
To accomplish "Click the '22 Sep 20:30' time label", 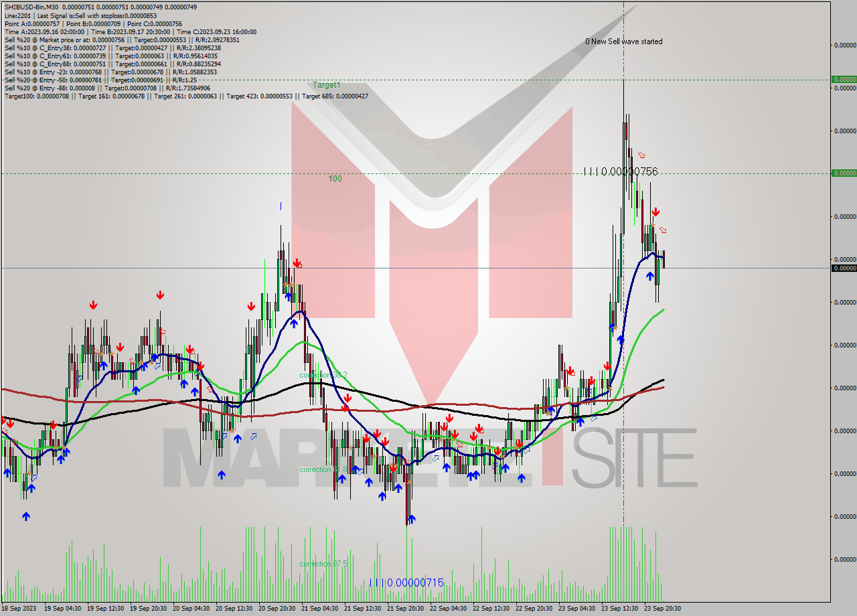I will tap(534, 609).
